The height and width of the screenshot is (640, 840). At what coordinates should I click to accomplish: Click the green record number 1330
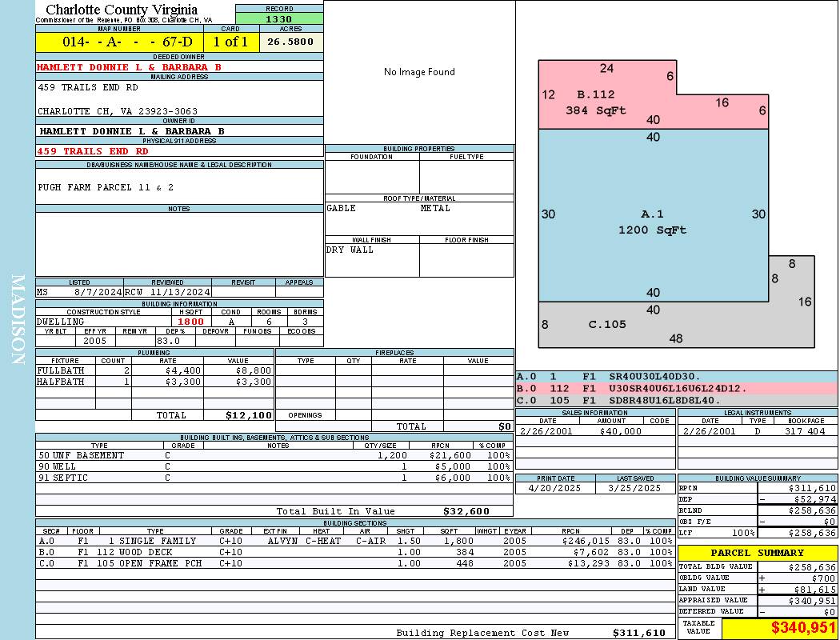(x=279, y=19)
